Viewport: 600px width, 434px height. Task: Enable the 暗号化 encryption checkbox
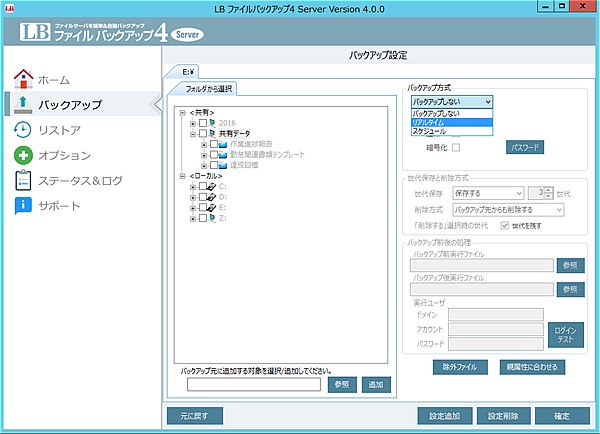coord(456,148)
